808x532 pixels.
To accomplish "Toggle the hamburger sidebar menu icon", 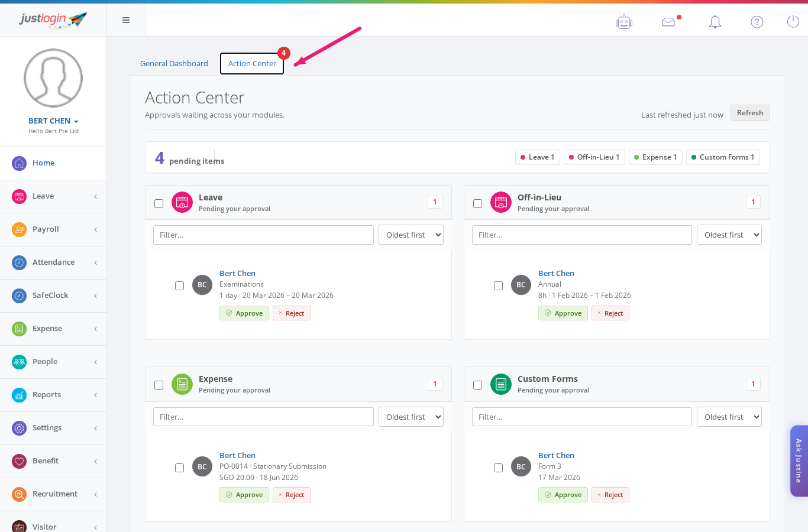I will coord(126,20).
